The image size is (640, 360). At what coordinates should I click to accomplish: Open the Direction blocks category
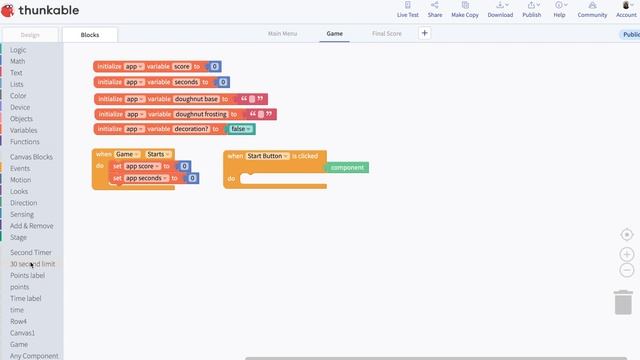[24, 203]
